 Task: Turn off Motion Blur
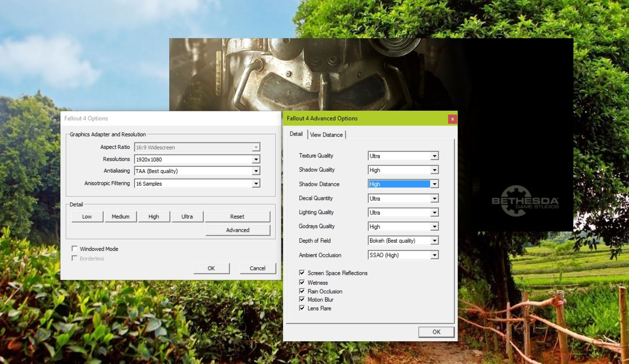(302, 299)
